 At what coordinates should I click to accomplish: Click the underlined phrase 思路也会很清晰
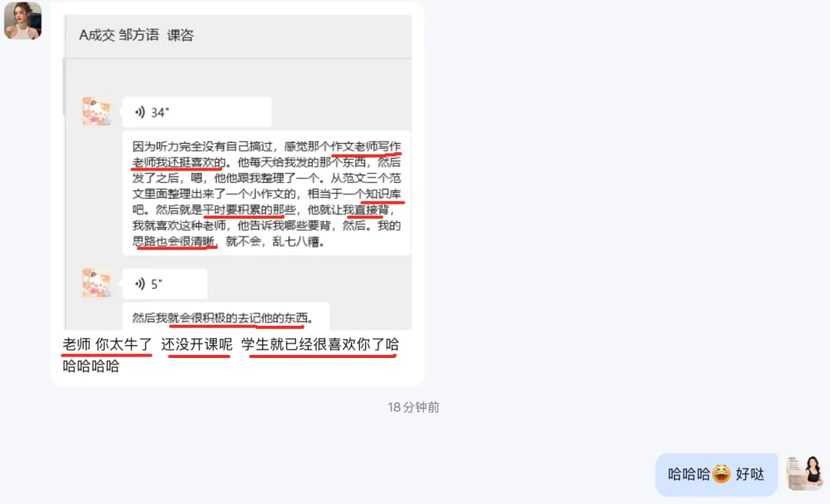174,241
